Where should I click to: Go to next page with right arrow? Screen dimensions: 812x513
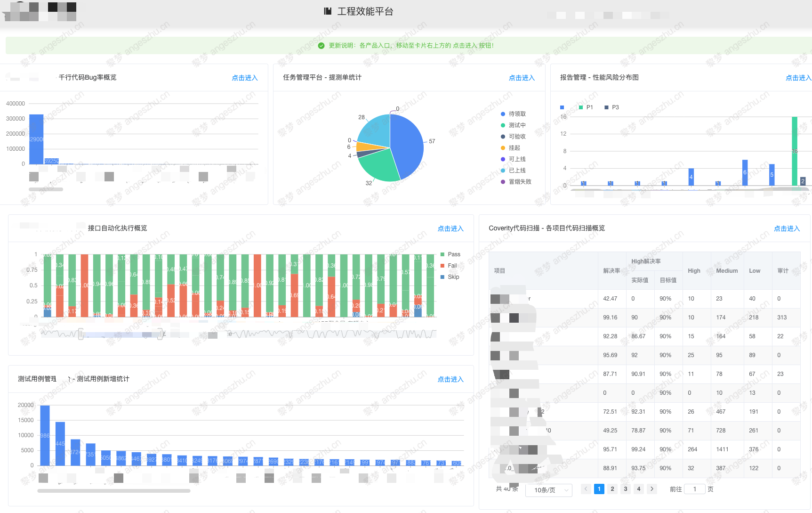651,489
